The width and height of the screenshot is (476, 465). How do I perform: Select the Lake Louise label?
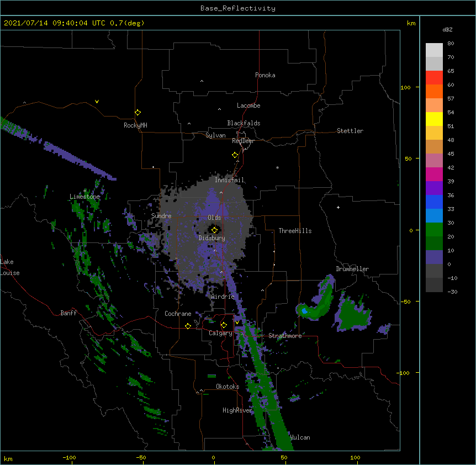tap(10, 267)
